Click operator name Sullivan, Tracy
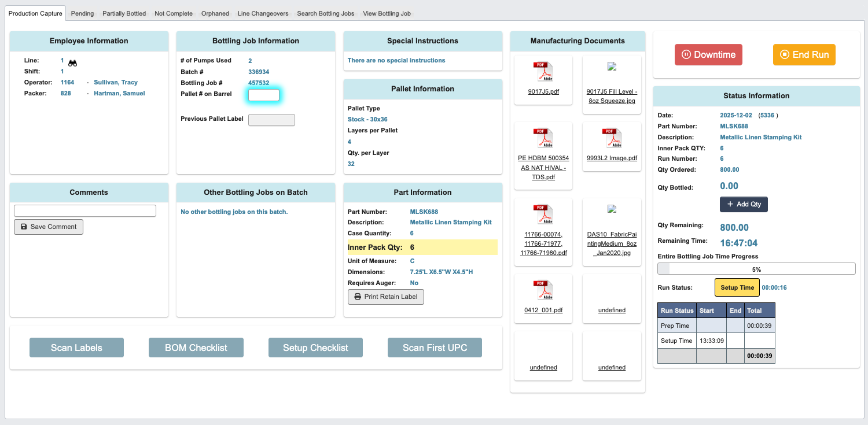 point(116,82)
